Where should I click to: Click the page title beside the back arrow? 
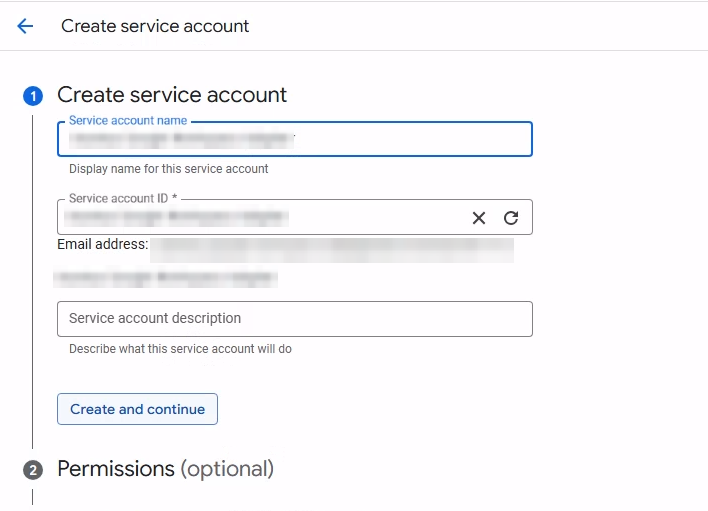(155, 26)
